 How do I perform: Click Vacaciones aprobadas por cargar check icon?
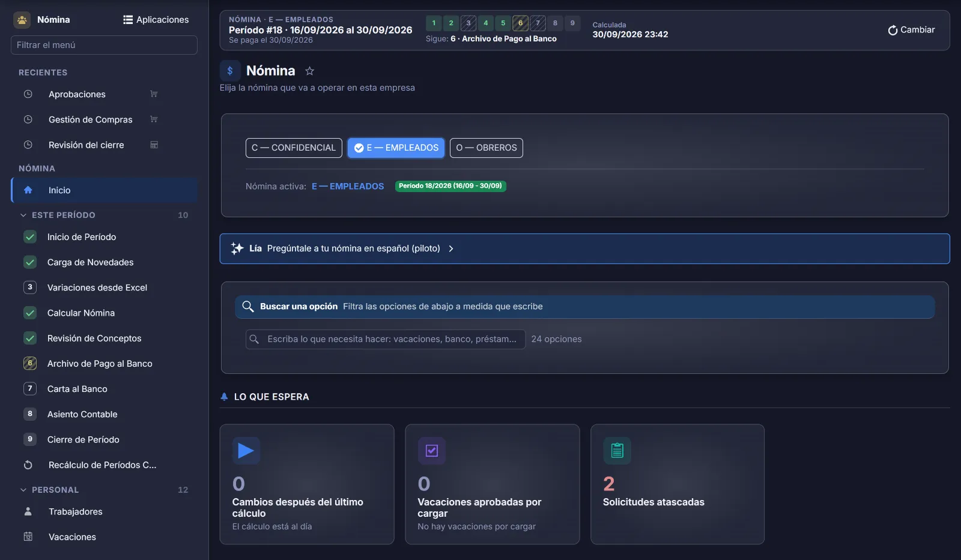click(x=432, y=451)
